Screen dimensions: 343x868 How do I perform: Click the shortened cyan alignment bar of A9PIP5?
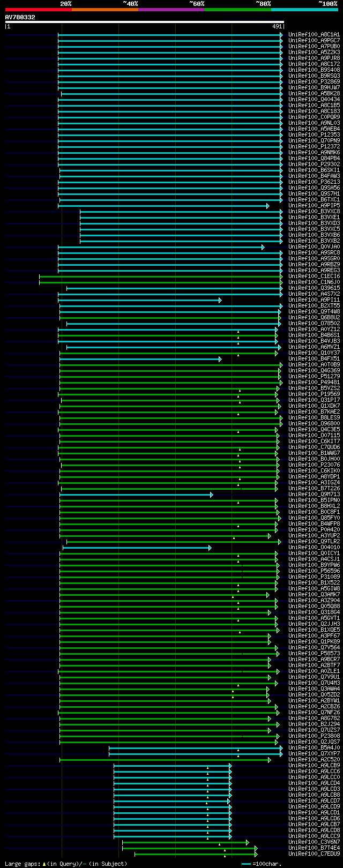[x=163, y=206]
